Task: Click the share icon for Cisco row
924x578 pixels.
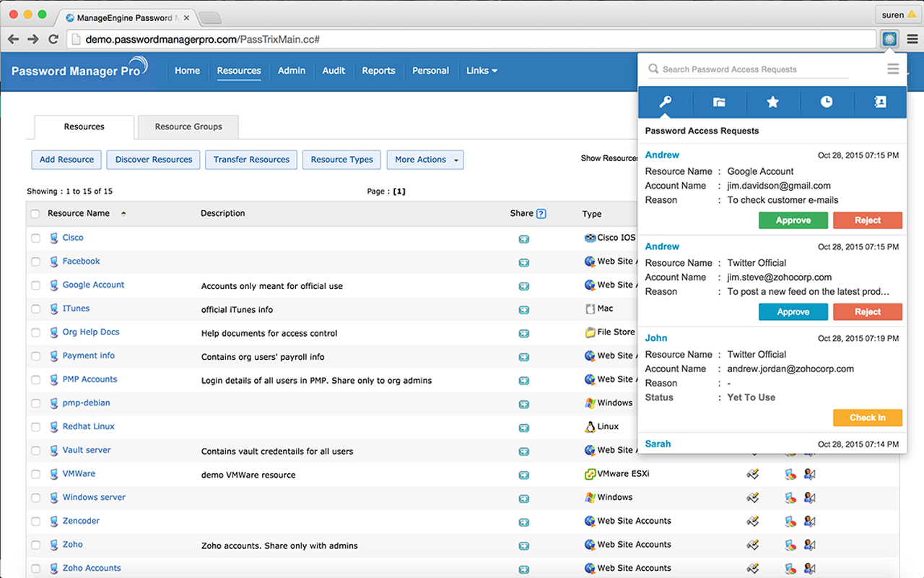Action: 523,239
